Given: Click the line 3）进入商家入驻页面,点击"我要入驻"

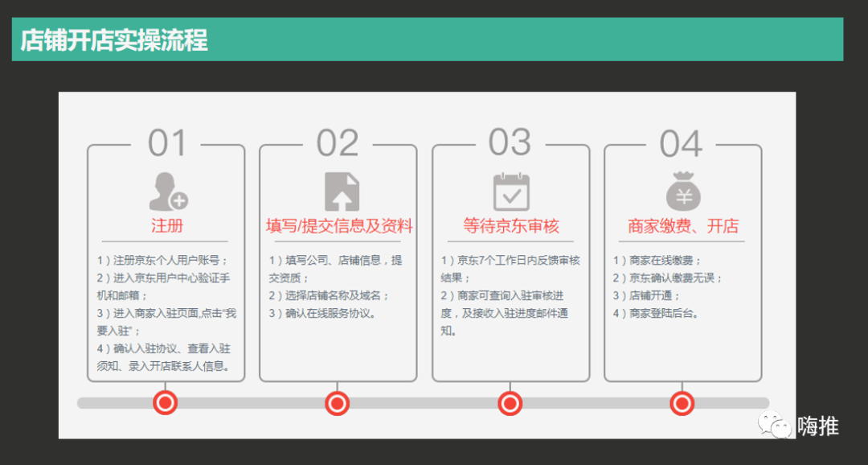Looking at the screenshot, I should pos(166,322).
